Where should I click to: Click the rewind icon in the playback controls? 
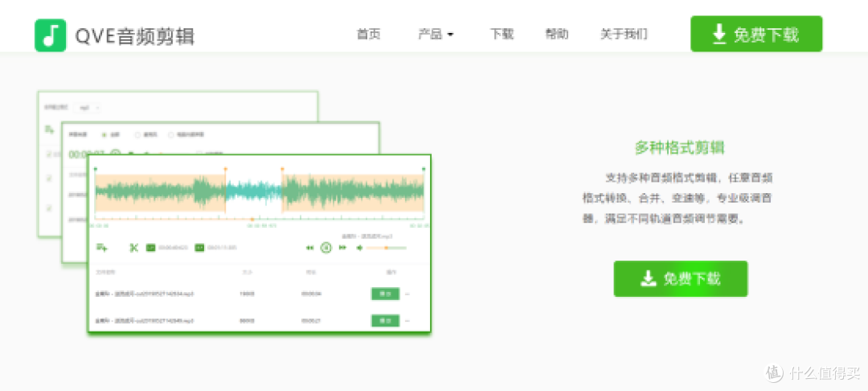pyautogui.click(x=310, y=248)
